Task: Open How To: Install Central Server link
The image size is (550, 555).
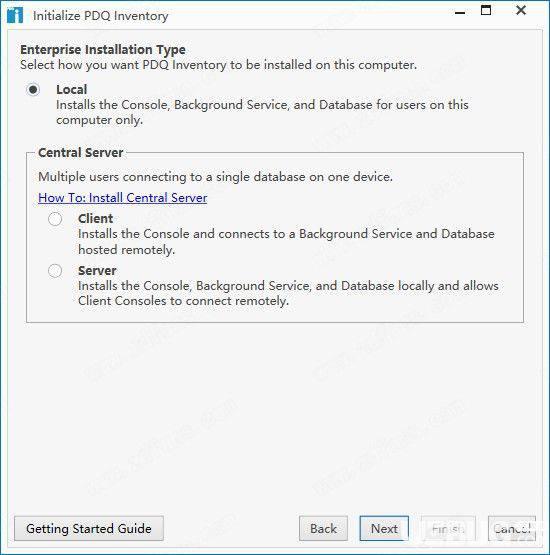Action: tap(122, 198)
